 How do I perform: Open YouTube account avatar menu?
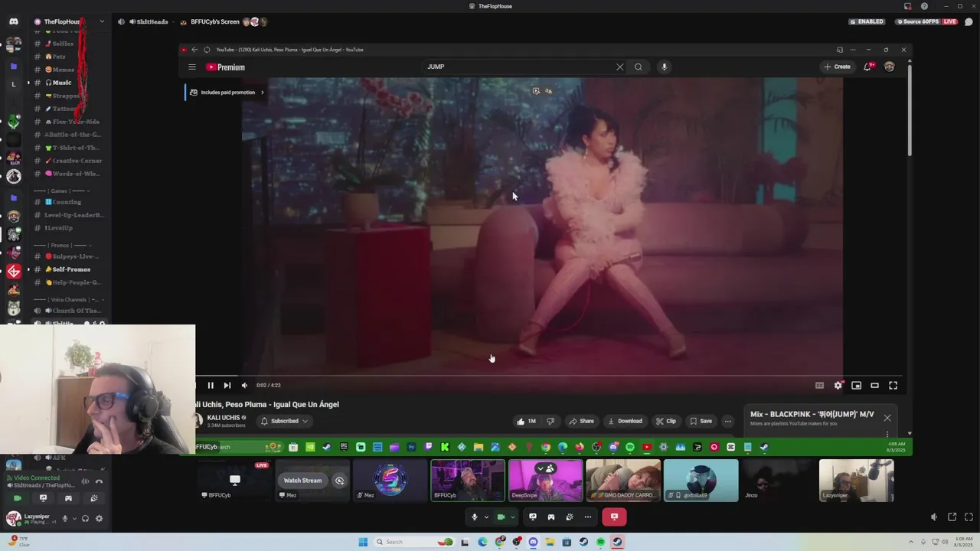pos(889,67)
